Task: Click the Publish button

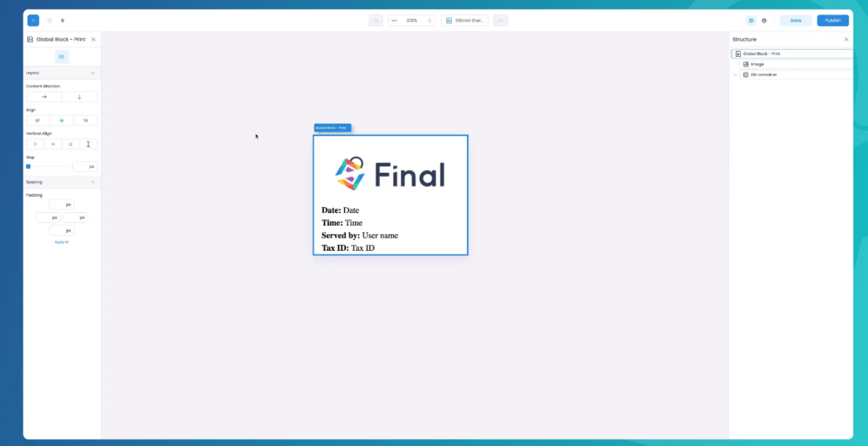Action: (x=832, y=20)
